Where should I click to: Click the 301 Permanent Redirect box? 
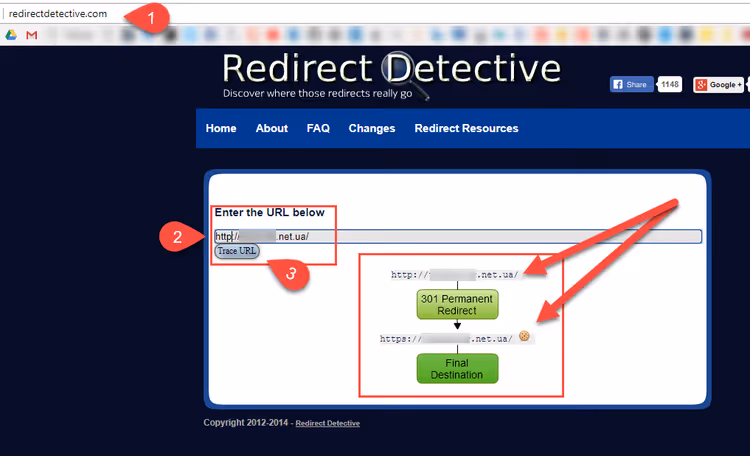click(x=457, y=304)
